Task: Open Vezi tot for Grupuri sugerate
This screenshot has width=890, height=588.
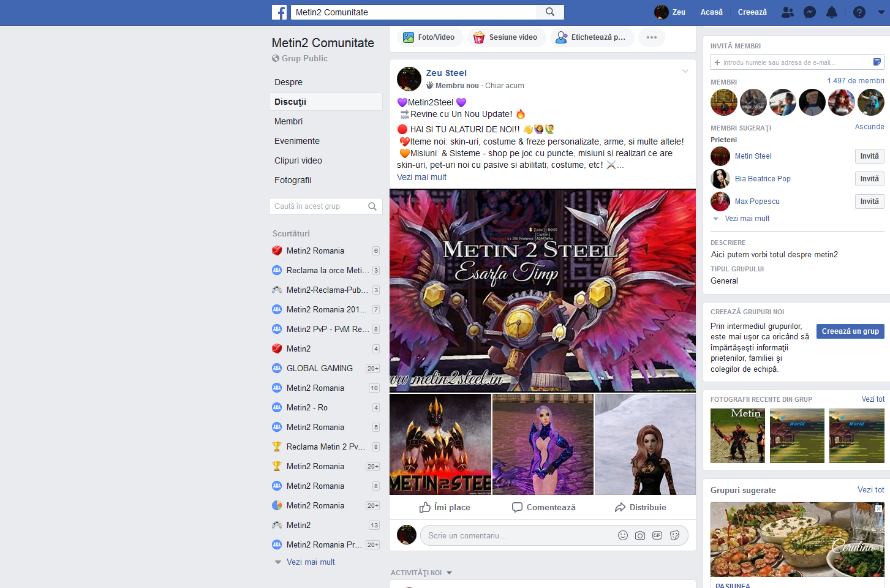Action: [x=870, y=490]
